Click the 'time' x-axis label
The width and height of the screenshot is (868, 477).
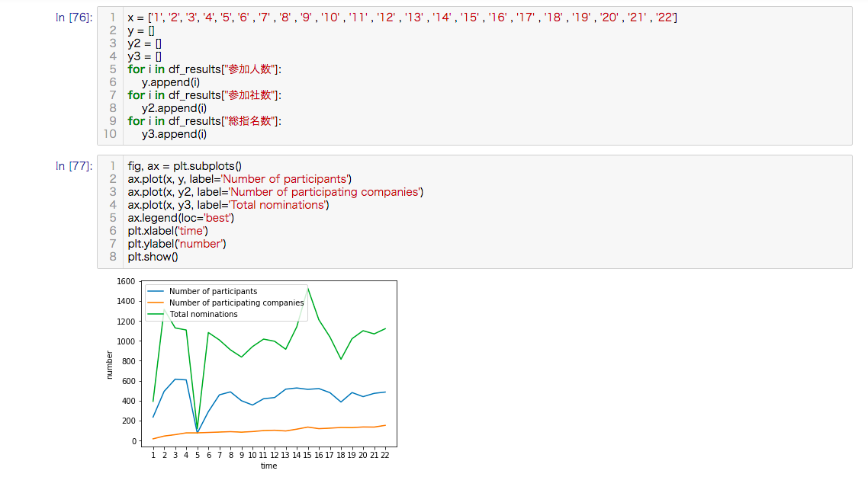click(x=269, y=466)
